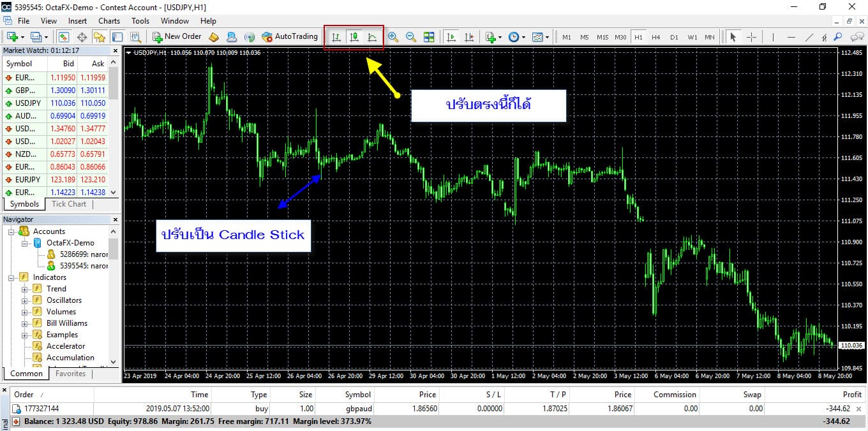This screenshot has height=431, width=868.
Task: Toggle the Chart Shift button
Action: [469, 37]
